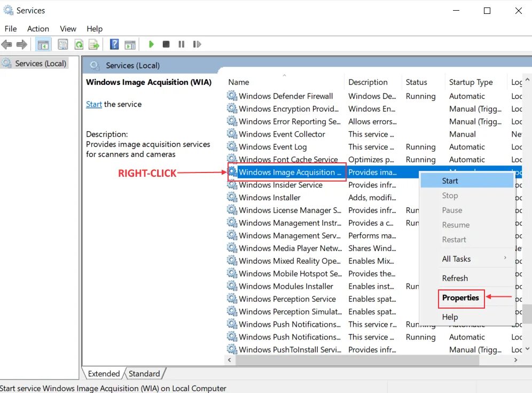The height and width of the screenshot is (393, 532).
Task: Click the Restart Service toolbar icon
Action: pyautogui.click(x=197, y=44)
